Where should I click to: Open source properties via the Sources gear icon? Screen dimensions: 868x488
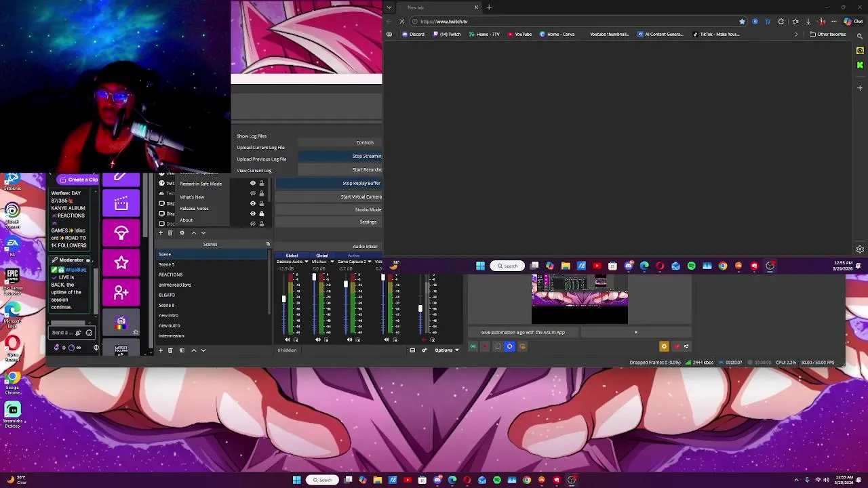[182, 233]
